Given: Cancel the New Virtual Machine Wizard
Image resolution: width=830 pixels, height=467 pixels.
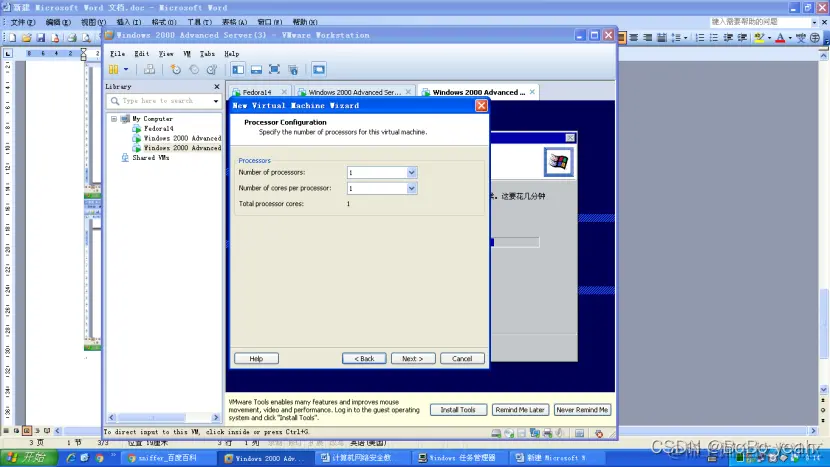Looking at the screenshot, I should [x=462, y=358].
